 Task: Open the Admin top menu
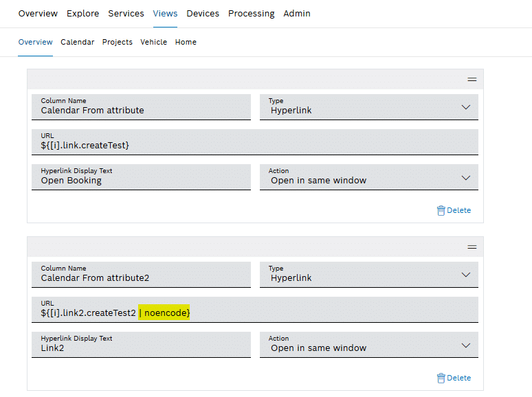click(297, 14)
